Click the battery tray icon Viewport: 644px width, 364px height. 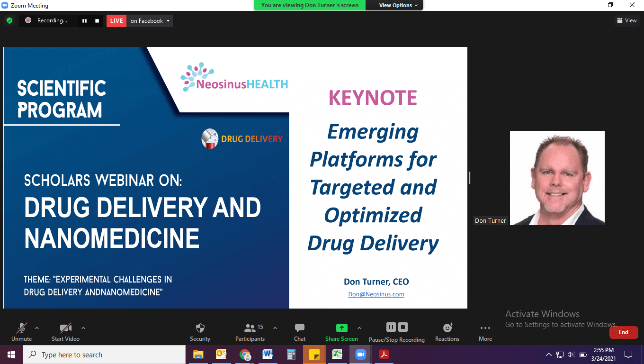[x=583, y=355]
